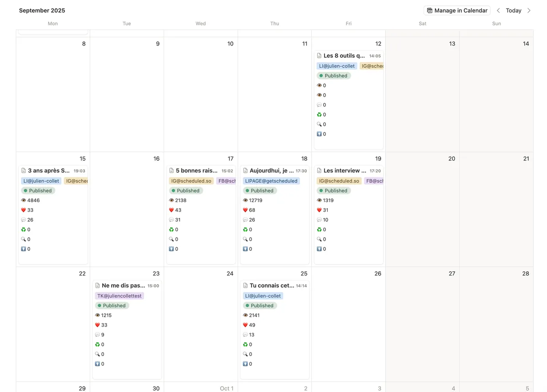This screenshot has height=392, width=547.
Task: Click the heart icon on the "5 bonnes rais..." post
Action: click(172, 210)
